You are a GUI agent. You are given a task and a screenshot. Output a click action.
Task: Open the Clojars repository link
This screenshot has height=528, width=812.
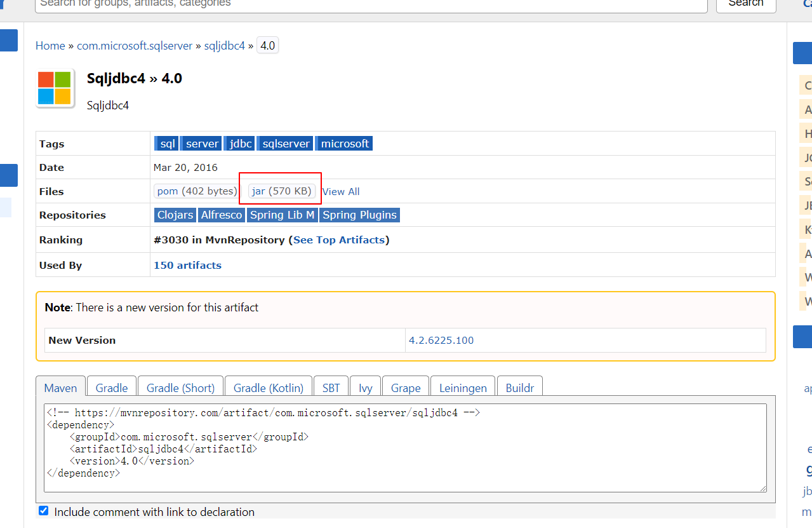(175, 215)
